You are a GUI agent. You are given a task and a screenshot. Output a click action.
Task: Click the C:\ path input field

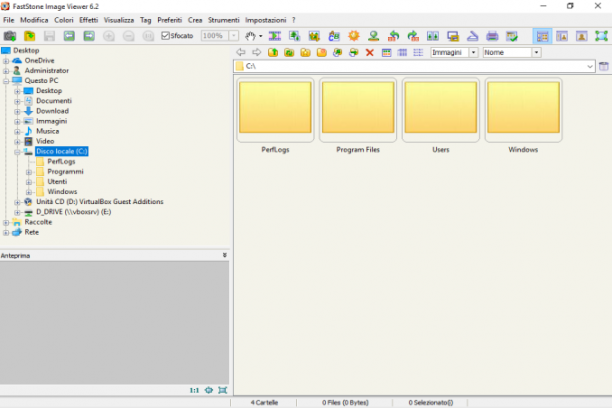coord(414,66)
